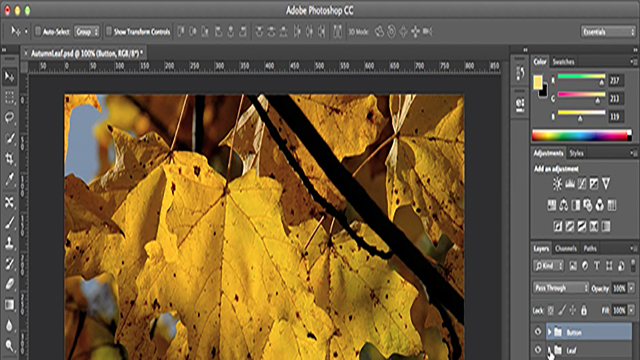The width and height of the screenshot is (640, 360).
Task: Enable Show Transform Controls checkbox
Action: [x=109, y=31]
